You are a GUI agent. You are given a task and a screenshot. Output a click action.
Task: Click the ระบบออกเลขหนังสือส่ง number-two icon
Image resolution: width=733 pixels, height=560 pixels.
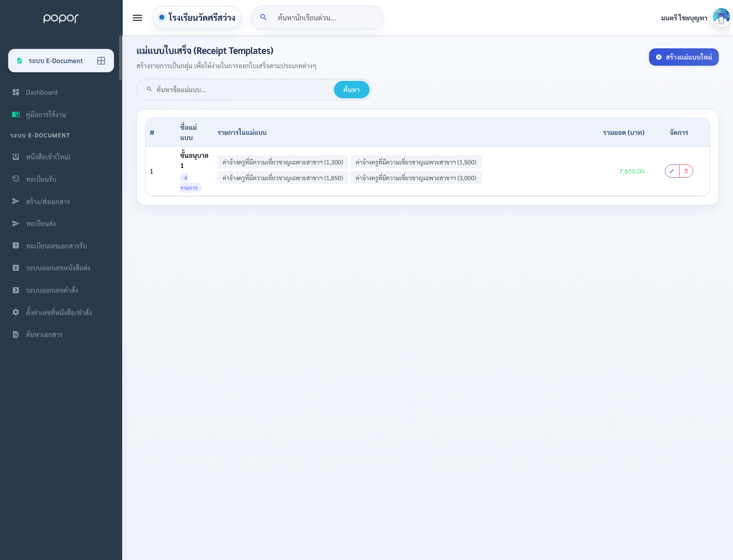click(16, 268)
